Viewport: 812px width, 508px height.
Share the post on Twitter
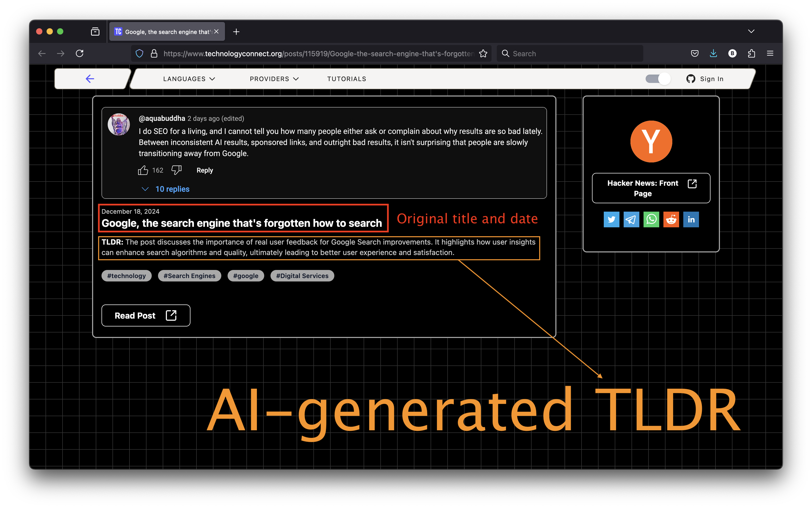[611, 219]
